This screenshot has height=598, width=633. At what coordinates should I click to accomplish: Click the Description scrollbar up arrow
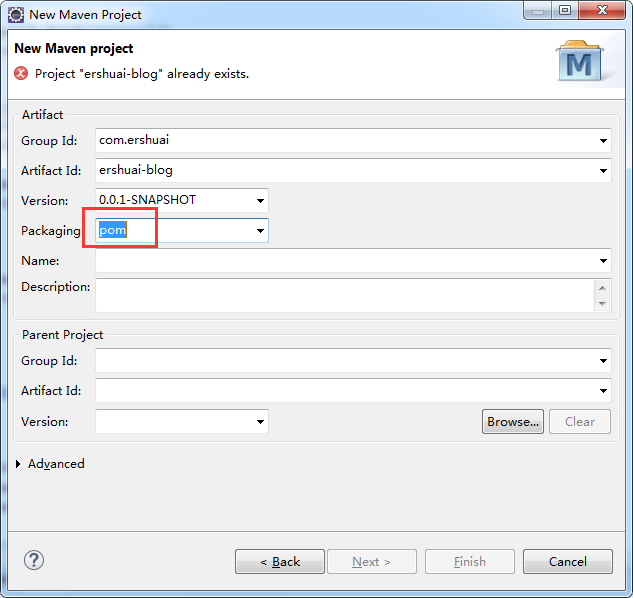click(602, 288)
